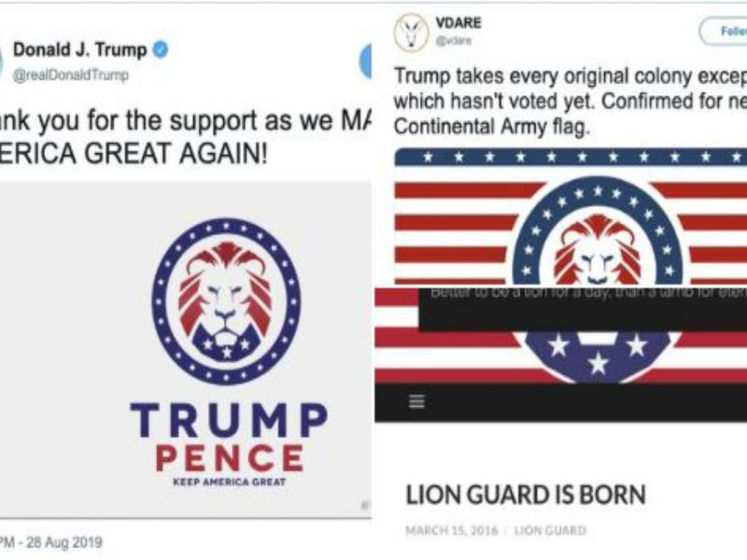747x560 pixels.
Task: Click the MARCH 15, 2016 post date
Action: tap(452, 530)
